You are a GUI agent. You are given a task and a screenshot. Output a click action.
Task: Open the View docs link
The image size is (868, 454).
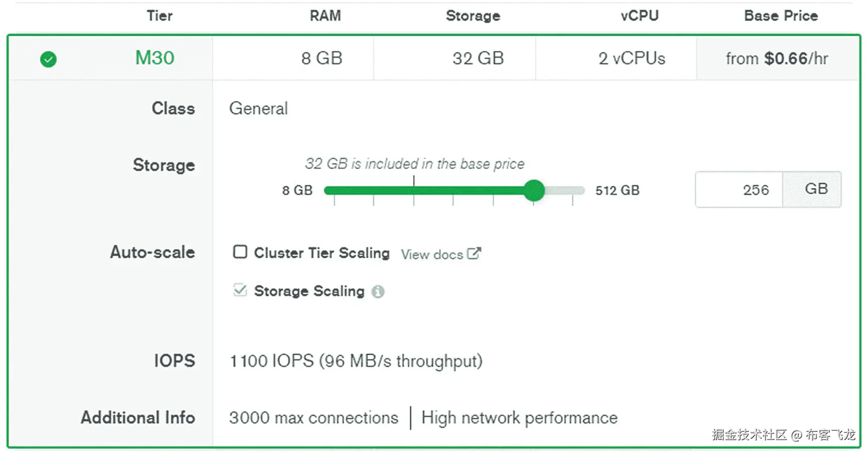432,254
